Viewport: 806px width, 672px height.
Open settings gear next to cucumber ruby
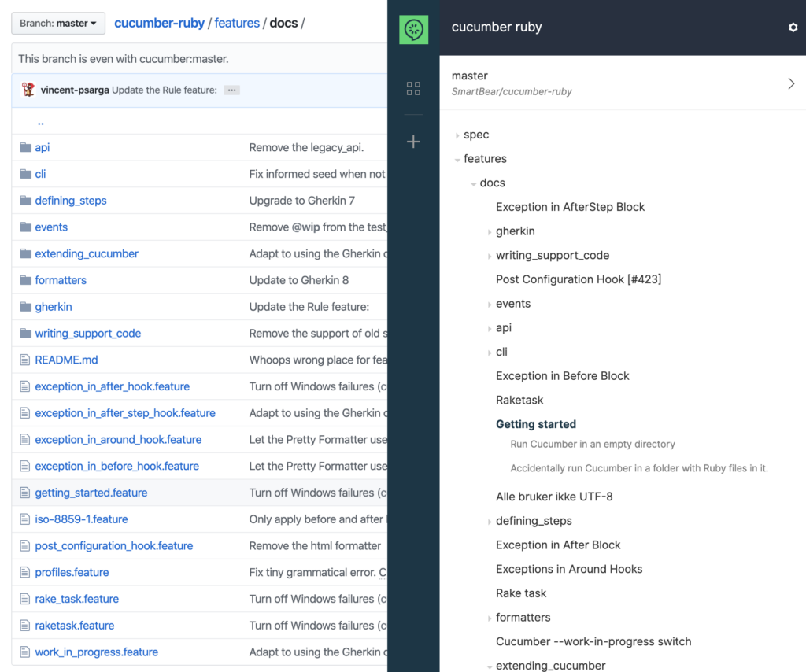click(793, 28)
